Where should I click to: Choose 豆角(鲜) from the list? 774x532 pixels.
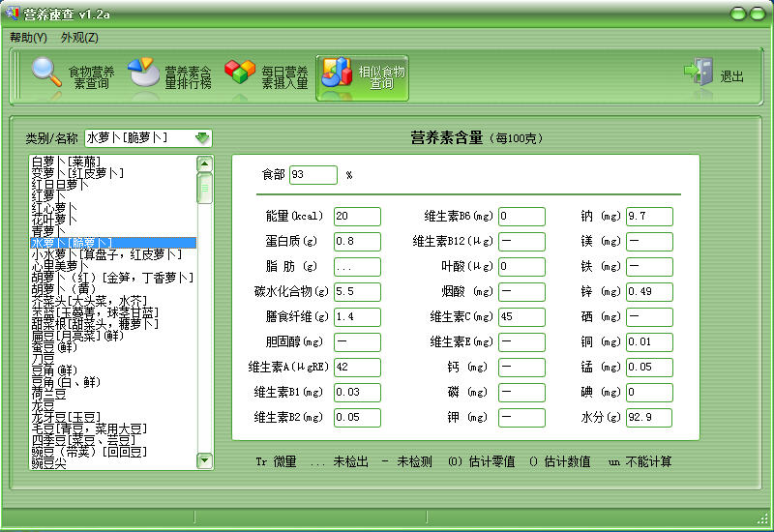(x=55, y=370)
